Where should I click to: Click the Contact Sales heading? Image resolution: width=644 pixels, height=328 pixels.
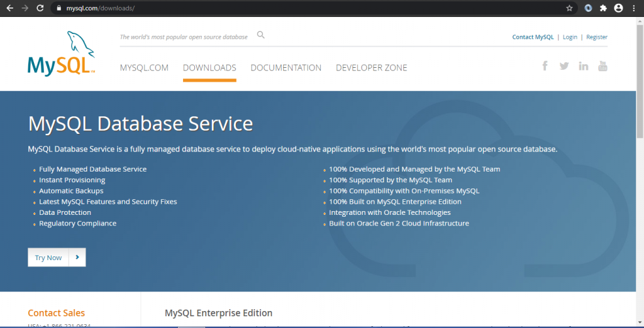(56, 313)
